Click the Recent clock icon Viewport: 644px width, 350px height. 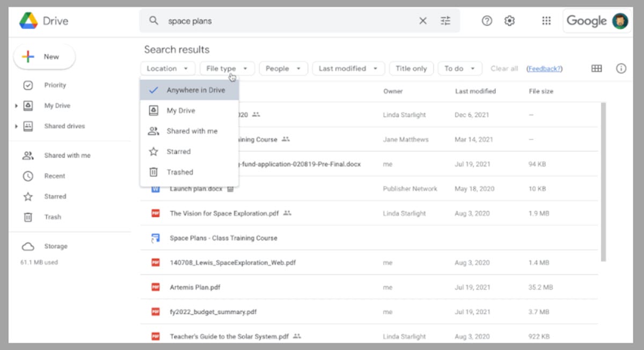(x=28, y=176)
